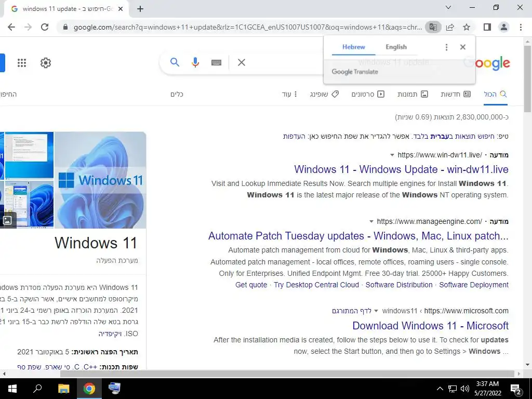Clear the search box with the X
Screen dimensions: 532x399
(242, 62)
